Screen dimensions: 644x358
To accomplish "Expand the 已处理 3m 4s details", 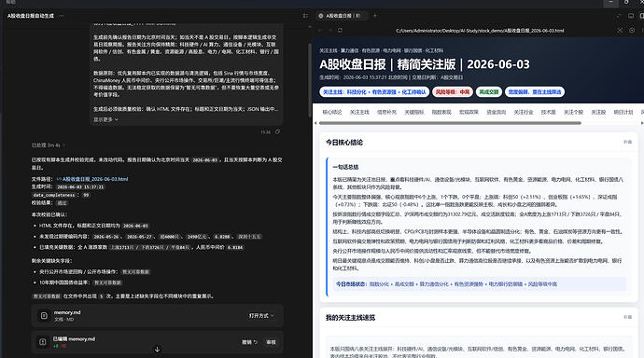I will (48, 145).
